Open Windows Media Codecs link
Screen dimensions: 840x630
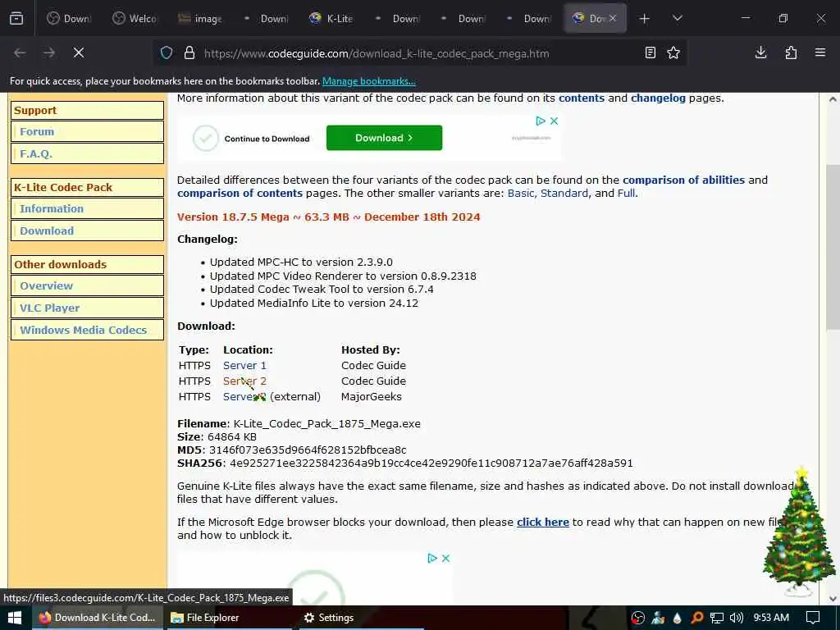87,330
